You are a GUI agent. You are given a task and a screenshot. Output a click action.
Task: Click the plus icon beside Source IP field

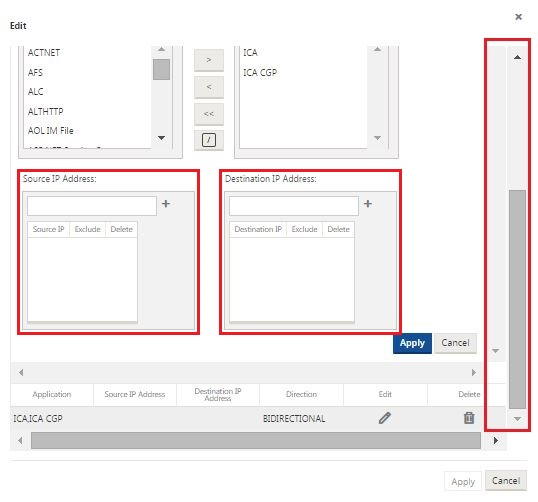point(166,204)
